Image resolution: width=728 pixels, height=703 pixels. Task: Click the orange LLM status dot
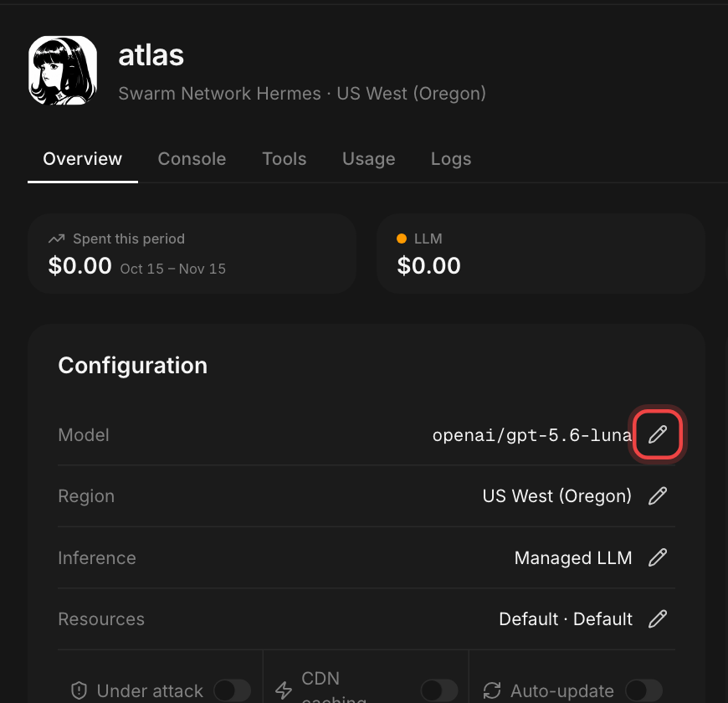pos(402,239)
